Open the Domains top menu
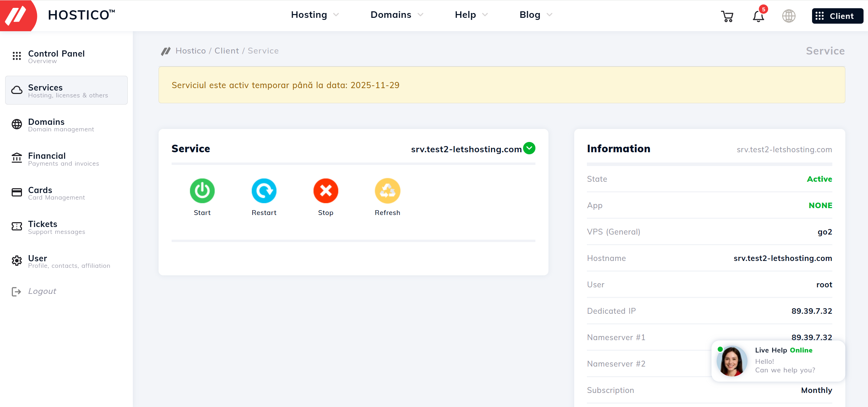This screenshot has width=868, height=407. point(391,15)
